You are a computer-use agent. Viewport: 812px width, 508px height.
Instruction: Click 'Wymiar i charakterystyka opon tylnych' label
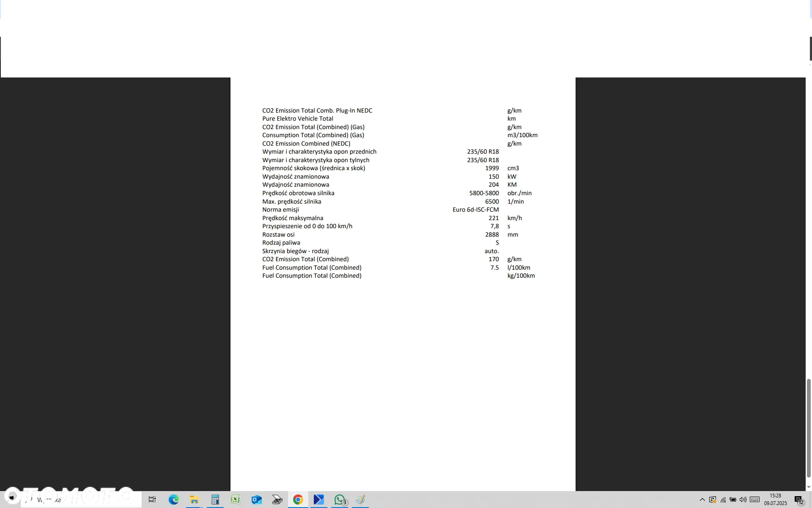click(x=316, y=160)
